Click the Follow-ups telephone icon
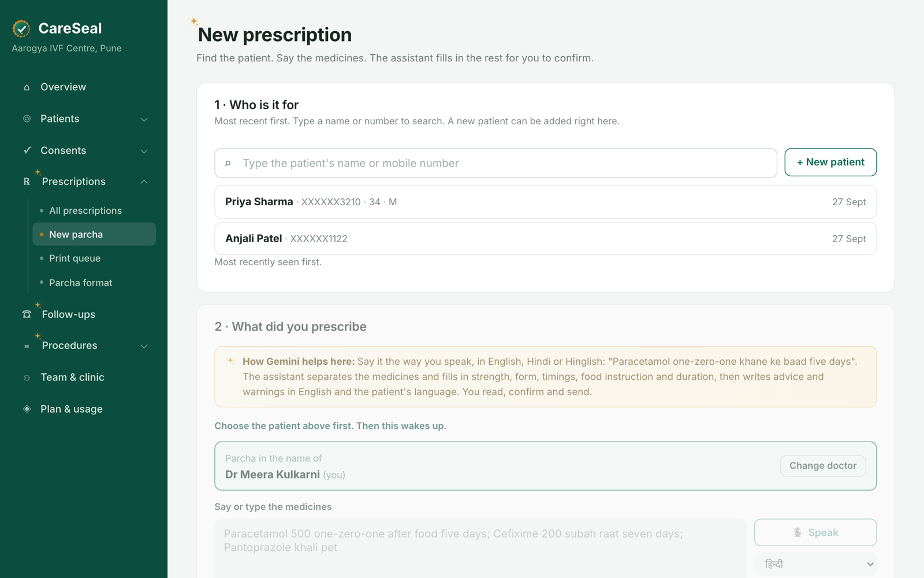 27,314
